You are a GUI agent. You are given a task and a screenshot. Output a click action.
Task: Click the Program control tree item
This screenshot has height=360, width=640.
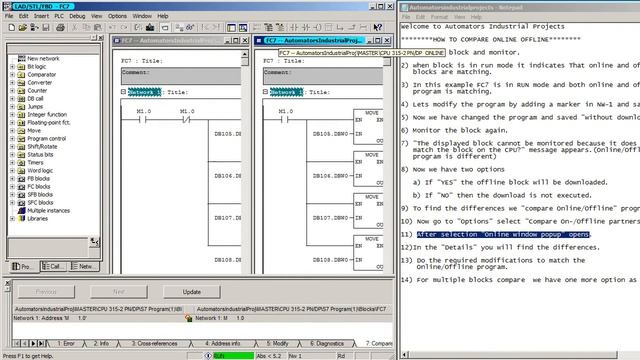(x=47, y=139)
